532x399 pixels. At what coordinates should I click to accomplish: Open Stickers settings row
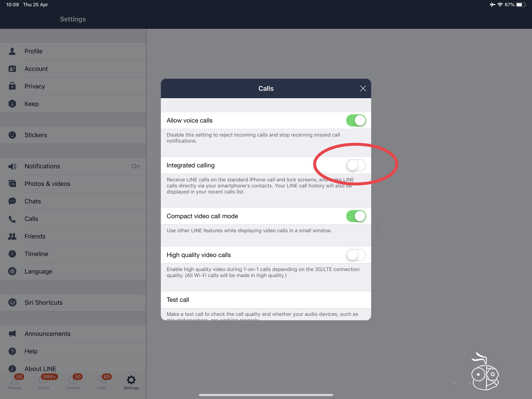tap(73, 135)
